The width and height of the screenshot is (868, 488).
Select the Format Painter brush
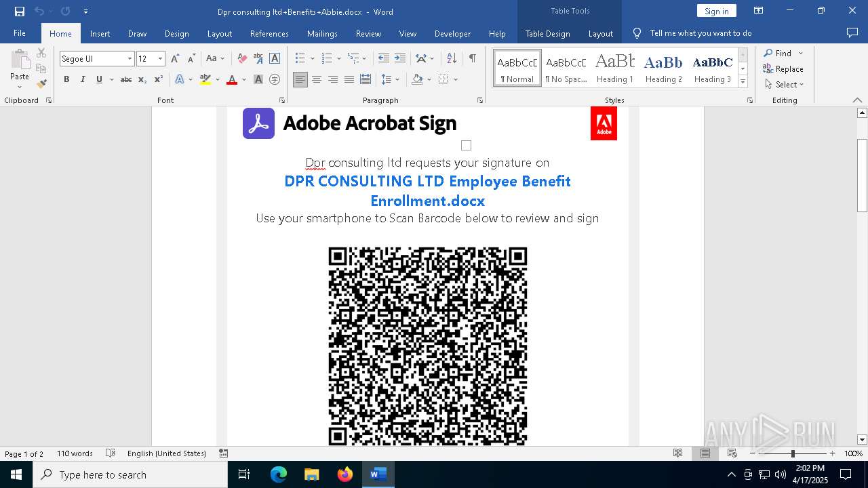pos(41,84)
